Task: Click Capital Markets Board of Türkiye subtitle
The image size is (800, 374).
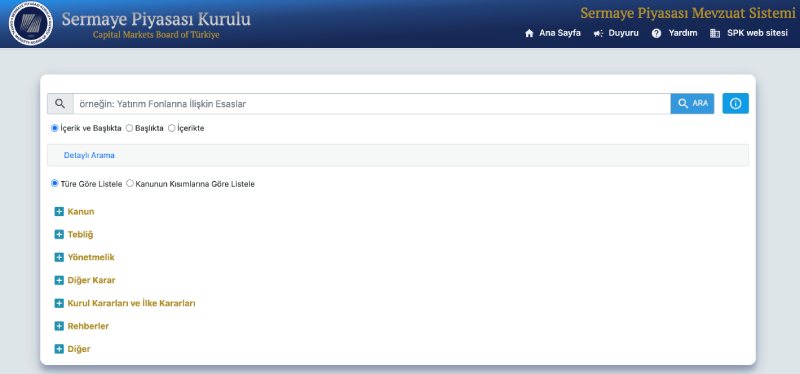Action: [x=156, y=35]
